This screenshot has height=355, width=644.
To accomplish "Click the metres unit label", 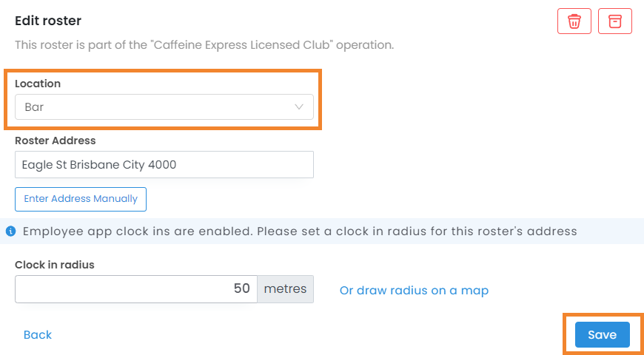I will (286, 289).
